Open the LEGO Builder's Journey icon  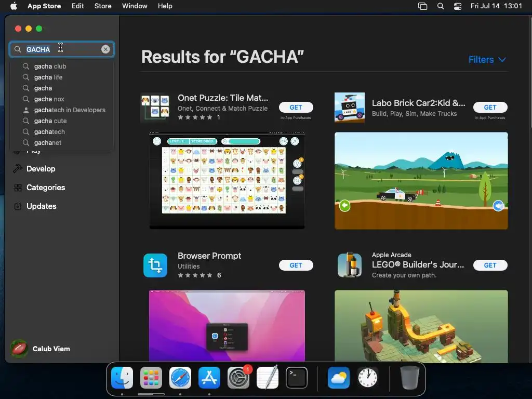tap(350, 265)
